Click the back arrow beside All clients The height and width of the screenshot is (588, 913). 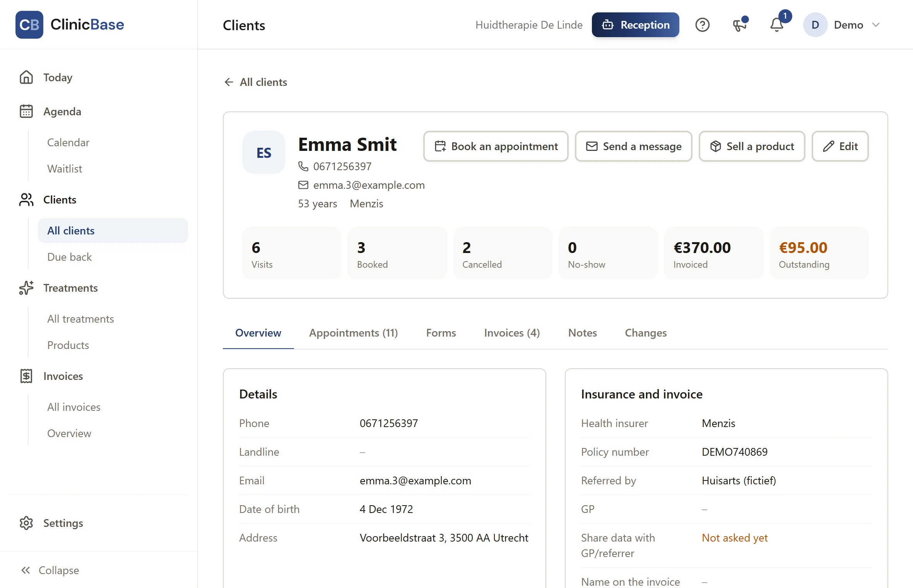229,82
